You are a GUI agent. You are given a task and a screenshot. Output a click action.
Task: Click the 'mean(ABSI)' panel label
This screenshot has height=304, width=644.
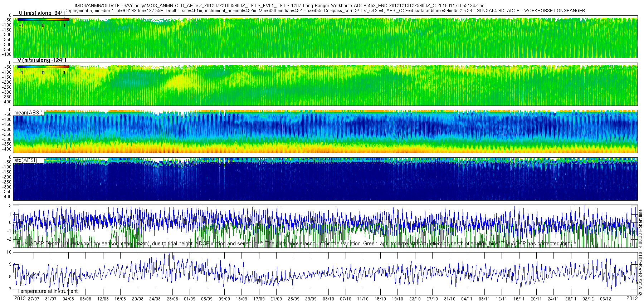click(29, 113)
